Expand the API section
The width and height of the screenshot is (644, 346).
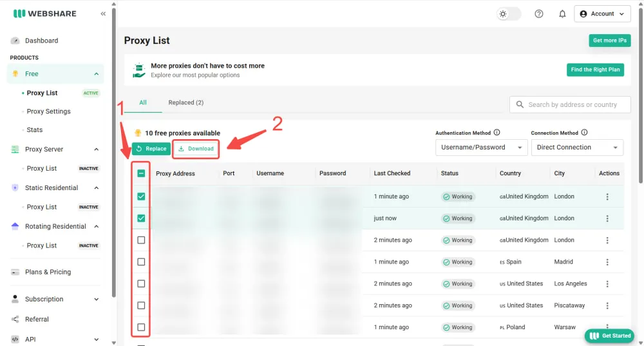[96, 340]
